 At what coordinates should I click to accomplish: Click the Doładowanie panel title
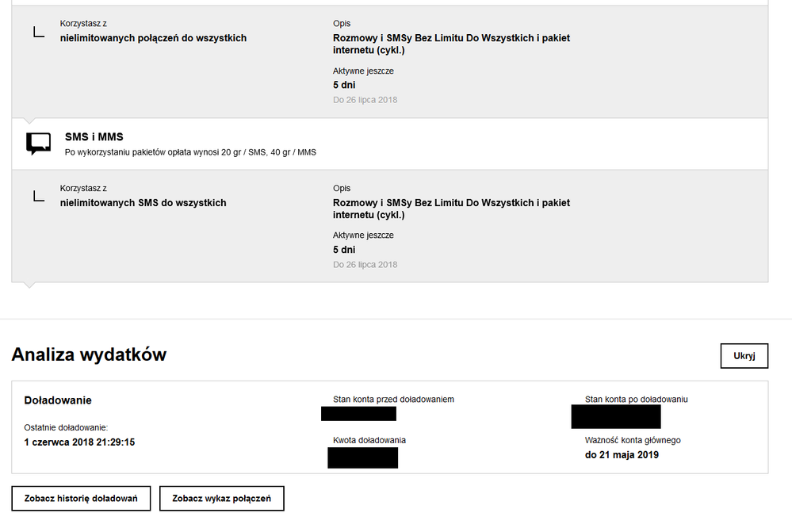(x=58, y=400)
